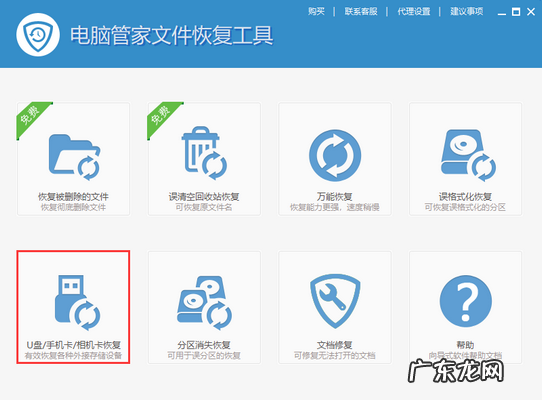Open 建议事项 in the header
The image size is (542, 400).
(x=466, y=11)
